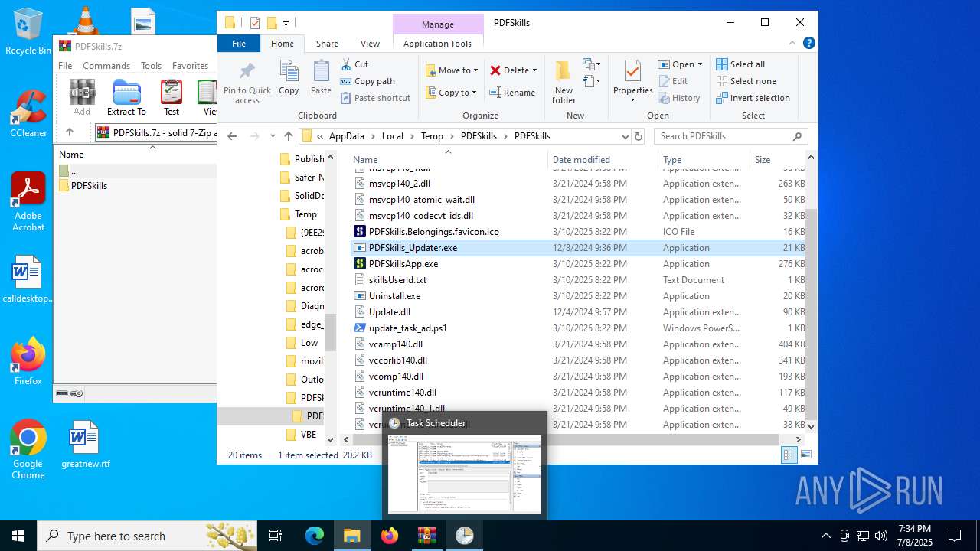
Task: Click Start button on taskbar
Action: click(18, 536)
